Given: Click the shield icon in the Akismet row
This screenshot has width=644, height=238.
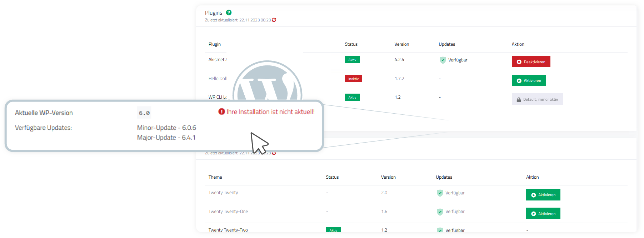Looking at the screenshot, I should click(443, 60).
